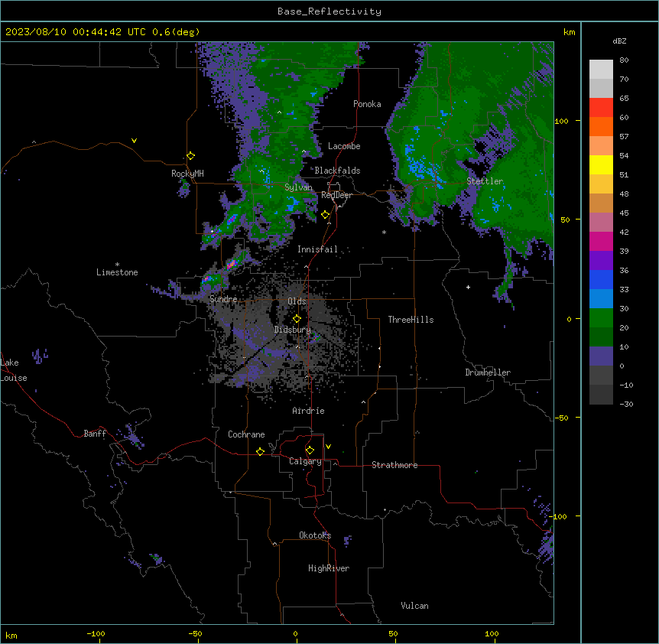Click the 80 value on the dBZ scale

(x=624, y=60)
